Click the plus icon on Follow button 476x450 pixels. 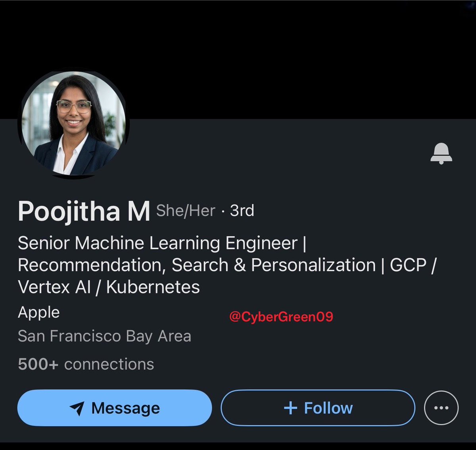coord(291,408)
